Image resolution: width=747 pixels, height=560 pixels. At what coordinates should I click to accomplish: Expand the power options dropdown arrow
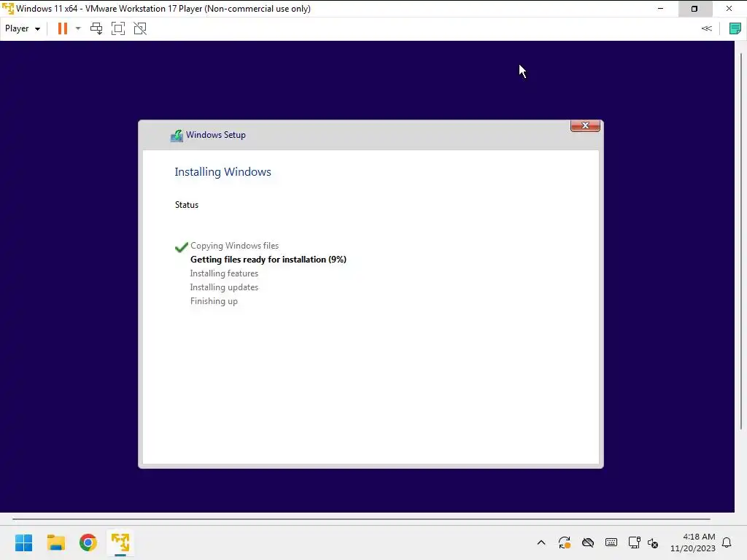[78, 28]
